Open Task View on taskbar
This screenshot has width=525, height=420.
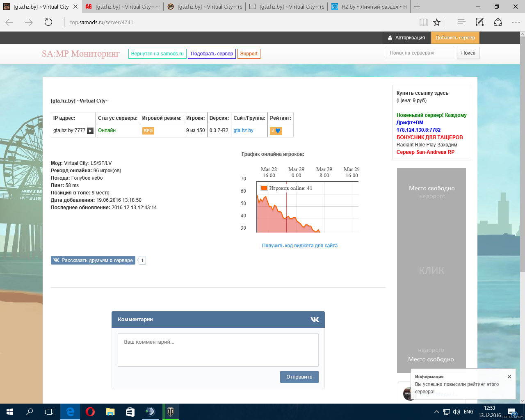tap(49, 412)
